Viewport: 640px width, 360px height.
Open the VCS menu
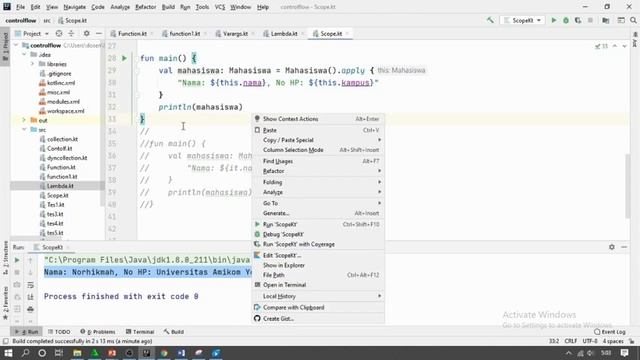coord(220,7)
